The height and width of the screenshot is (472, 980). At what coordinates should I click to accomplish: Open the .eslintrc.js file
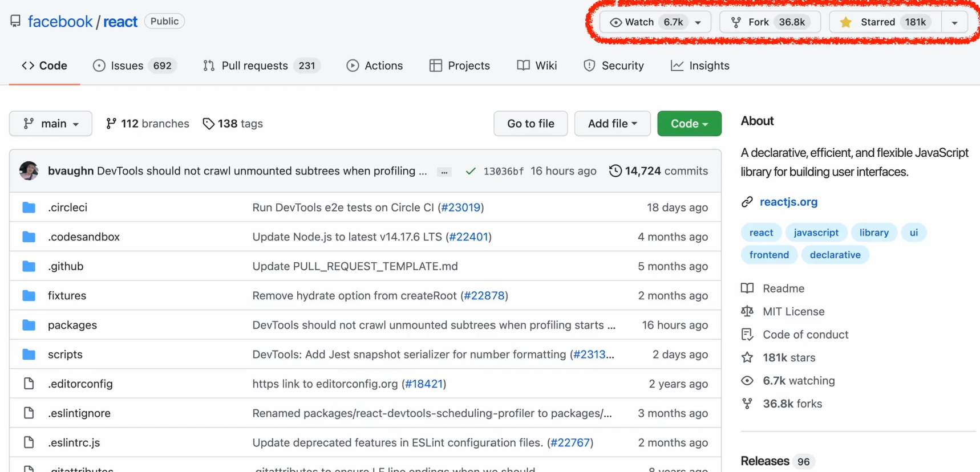(74, 442)
